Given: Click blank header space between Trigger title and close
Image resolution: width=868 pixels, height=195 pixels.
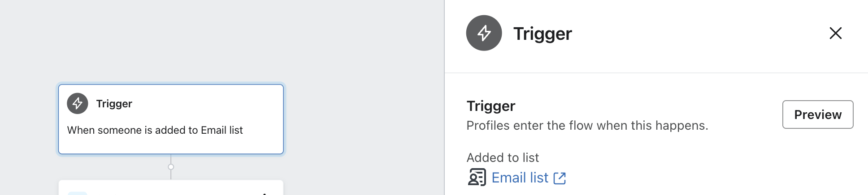Looking at the screenshot, I should point(699,34).
